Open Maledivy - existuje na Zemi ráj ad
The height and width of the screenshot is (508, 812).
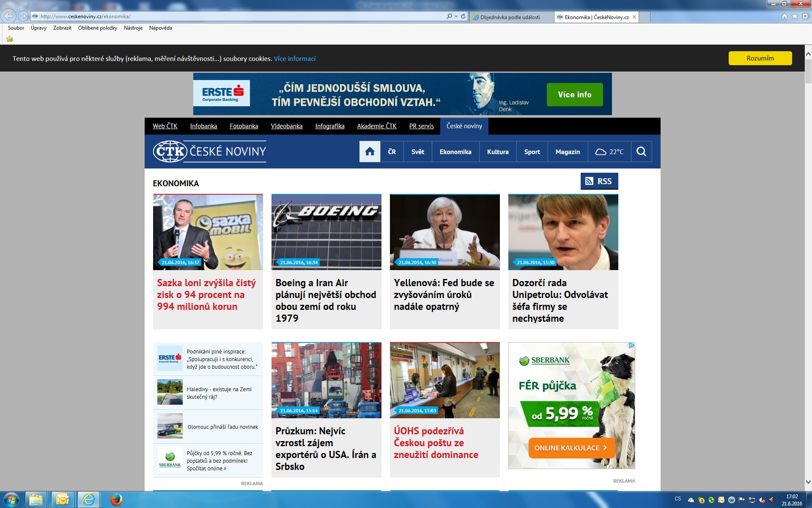pos(208,393)
